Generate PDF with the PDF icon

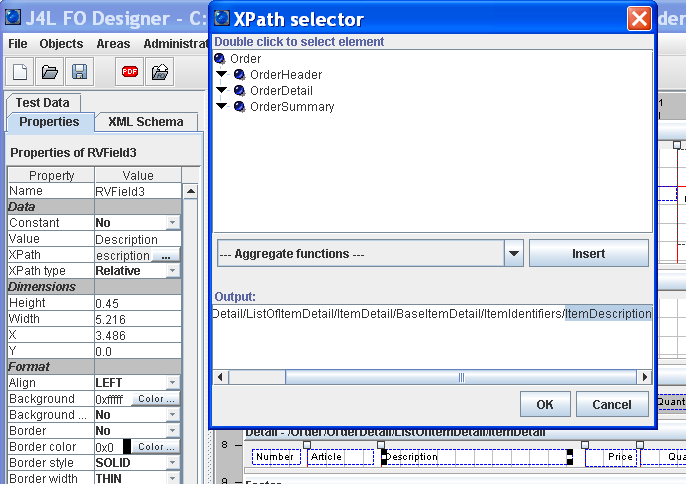pos(130,72)
